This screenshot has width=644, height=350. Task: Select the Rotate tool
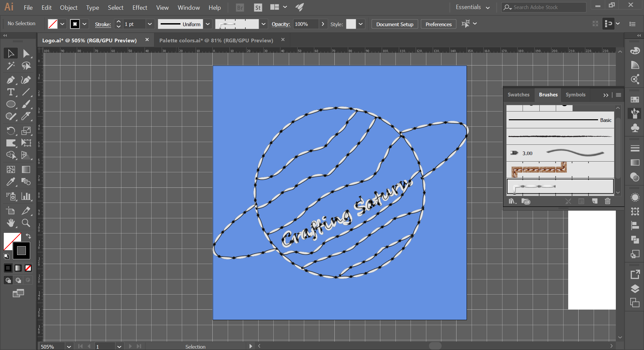coord(11,131)
